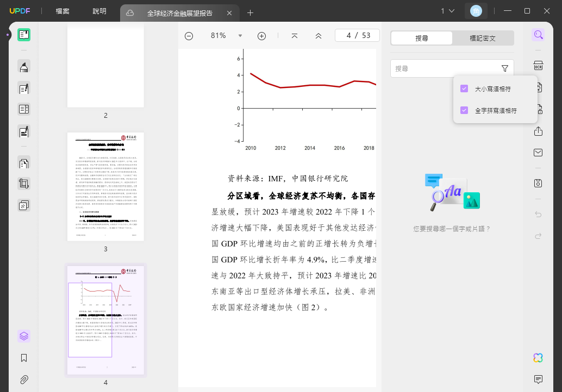Open the window count dropdown arrow
The height and width of the screenshot is (392, 562).
coord(452,11)
